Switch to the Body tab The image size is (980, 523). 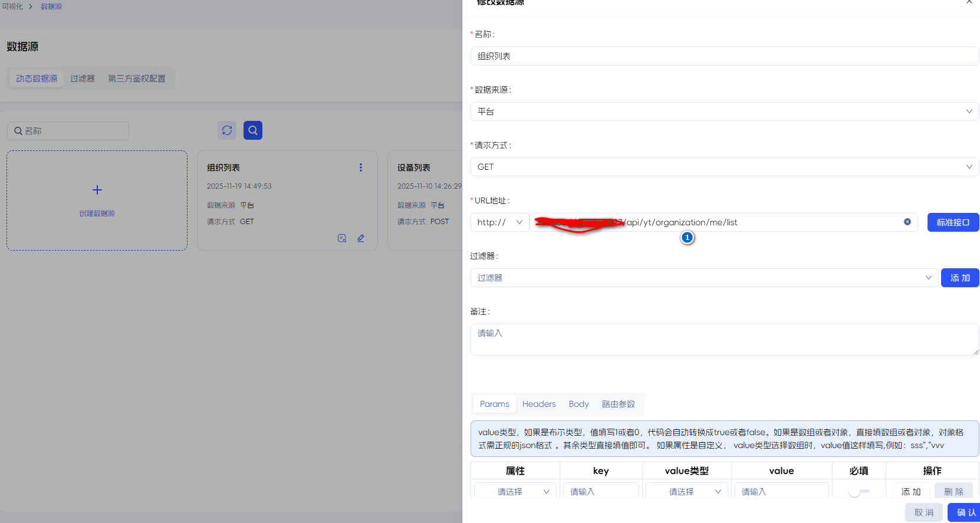click(578, 404)
